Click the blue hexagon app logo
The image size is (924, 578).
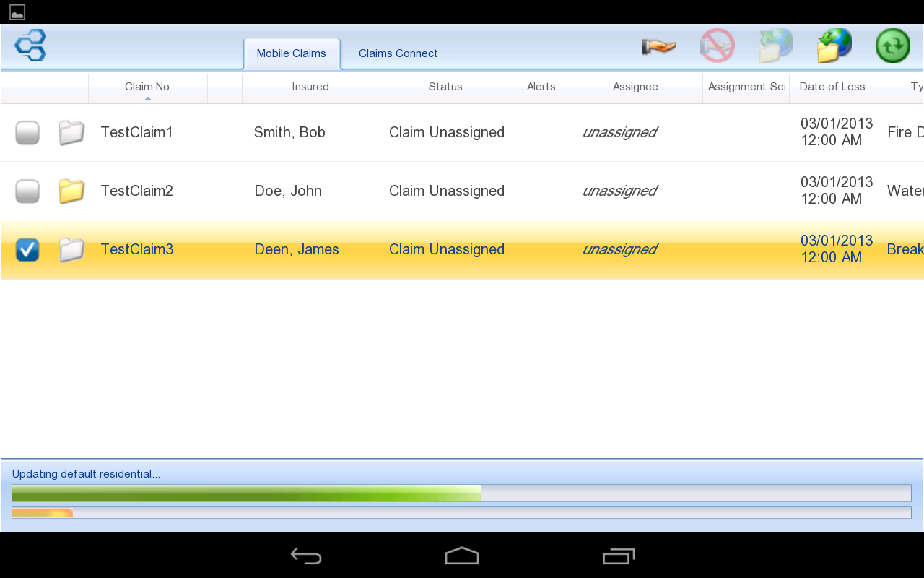[30, 45]
